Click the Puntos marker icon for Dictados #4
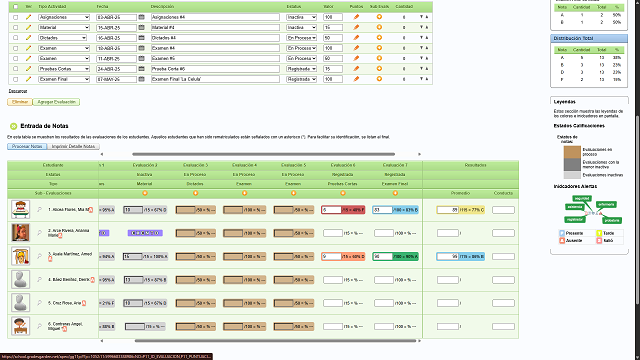The height and width of the screenshot is (360, 640). (x=356, y=38)
